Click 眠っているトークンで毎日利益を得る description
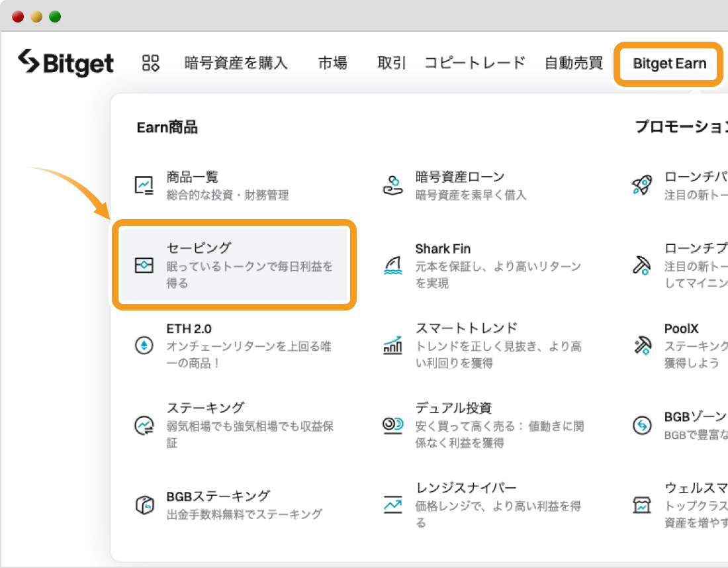 pyautogui.click(x=250, y=275)
